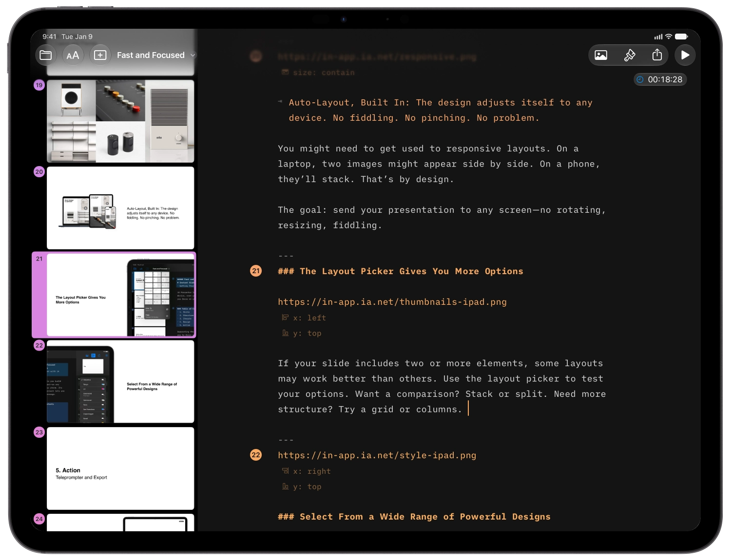Place cursor in 'The goal: send your presentation' paragraph
Screen dimensions: 731x560
(442, 218)
